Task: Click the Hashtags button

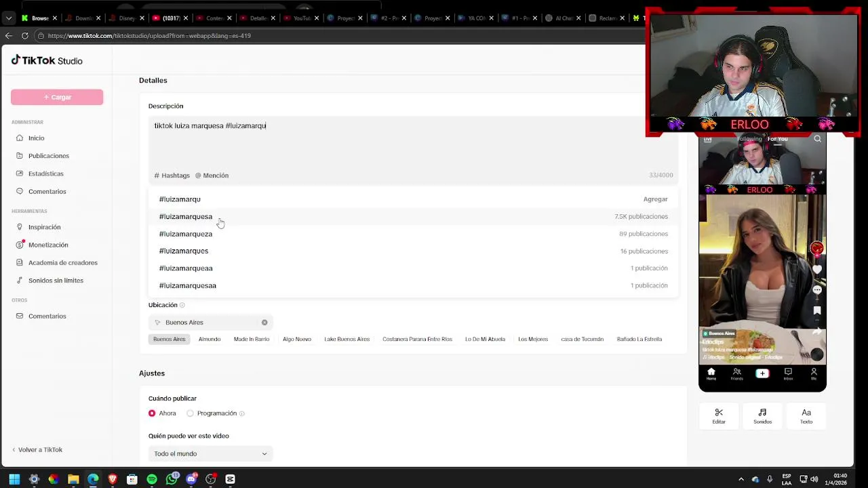Action: 172,176
